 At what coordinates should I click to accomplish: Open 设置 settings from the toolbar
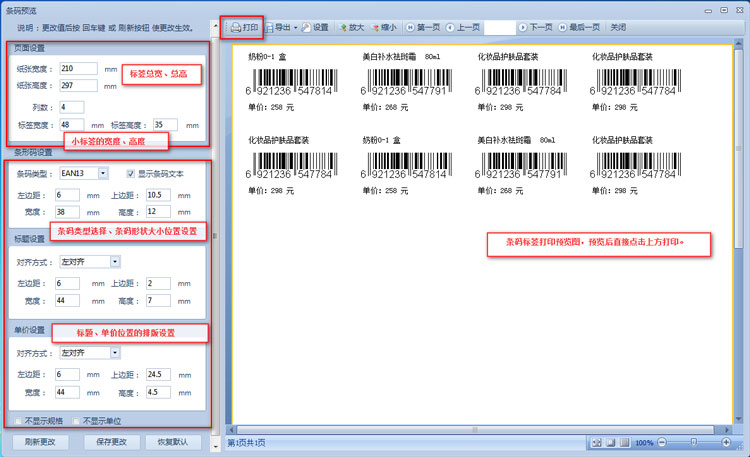tap(316, 28)
